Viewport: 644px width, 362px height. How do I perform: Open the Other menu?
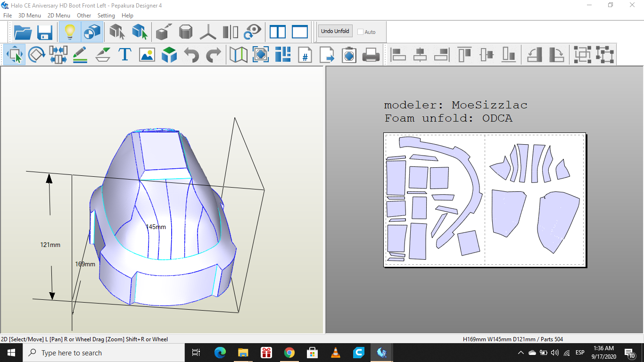coord(84,16)
